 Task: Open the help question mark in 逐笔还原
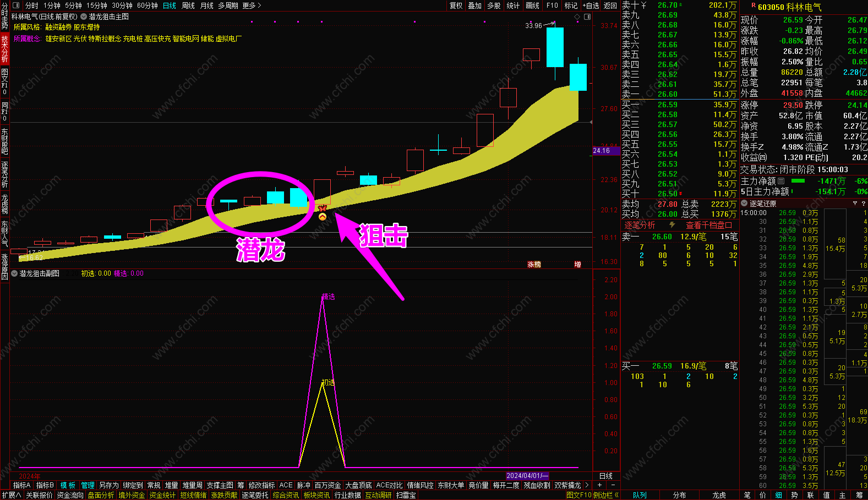coord(863,204)
